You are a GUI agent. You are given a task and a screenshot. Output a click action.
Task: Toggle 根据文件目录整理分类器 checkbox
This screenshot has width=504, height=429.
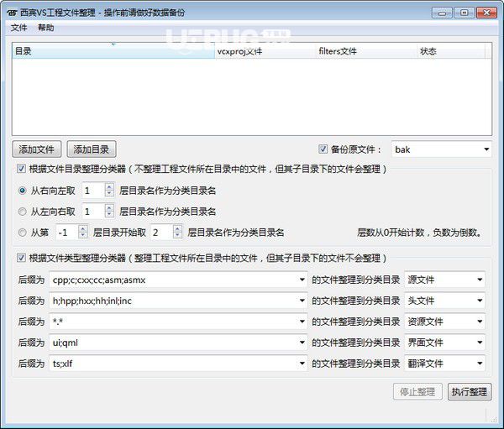(21, 169)
